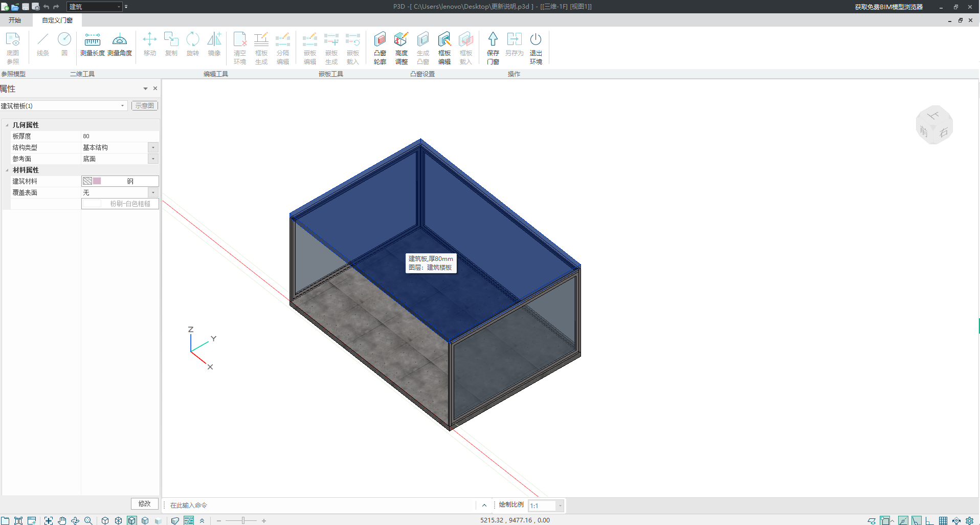The height and width of the screenshot is (525, 980).
Task: Expand the 绘制比例 scale dropdown
Action: (560, 506)
